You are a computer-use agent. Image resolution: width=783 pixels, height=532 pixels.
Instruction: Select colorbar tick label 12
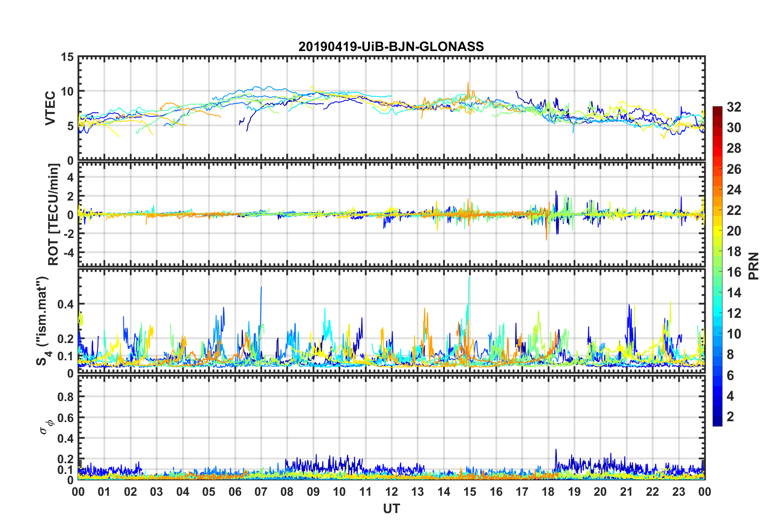pyautogui.click(x=734, y=313)
